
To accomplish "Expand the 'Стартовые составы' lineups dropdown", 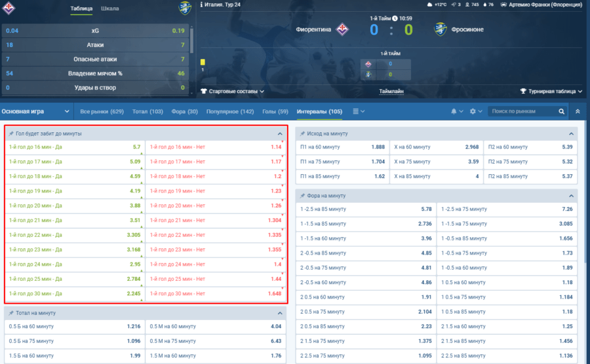I will (x=232, y=92).
